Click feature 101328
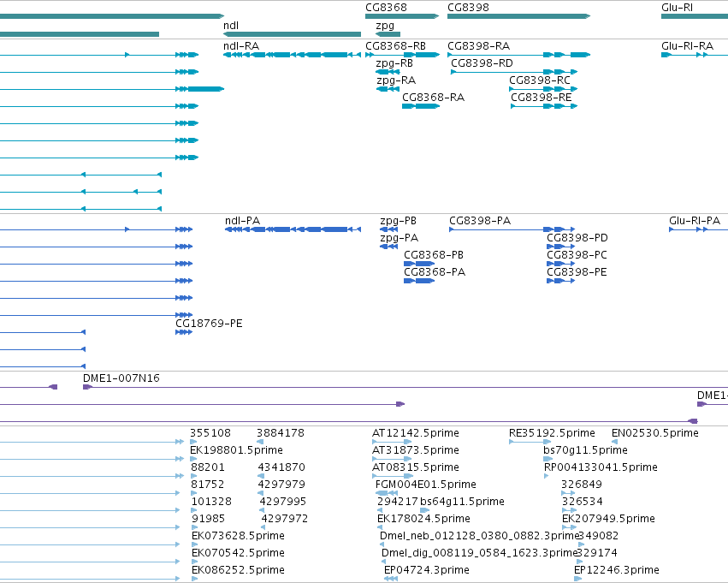Screen dimensions: 728x583 [211, 502]
